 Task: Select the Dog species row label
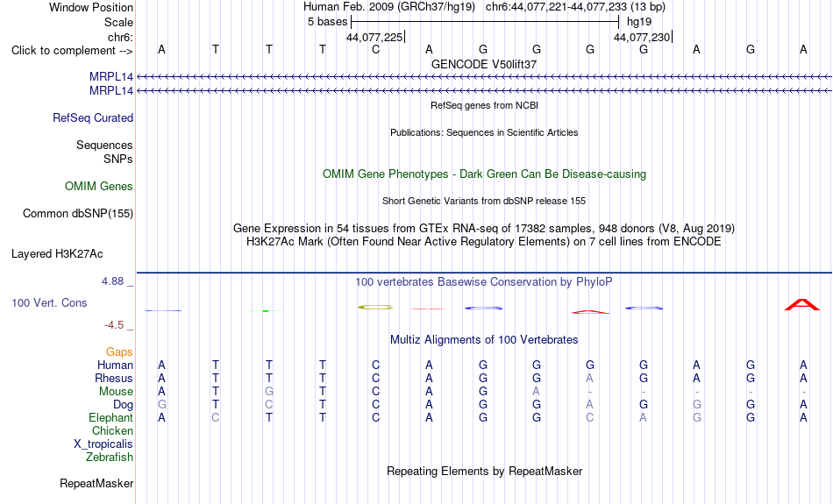click(123, 405)
